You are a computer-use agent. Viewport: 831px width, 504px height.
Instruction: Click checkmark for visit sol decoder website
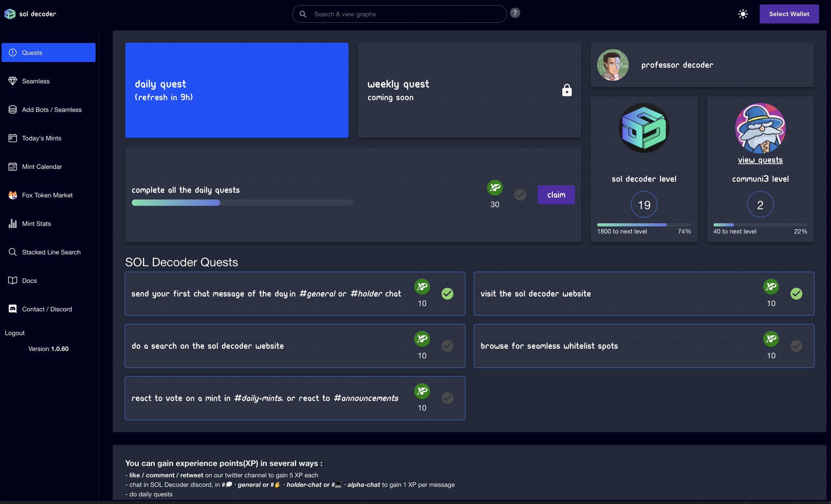pyautogui.click(x=796, y=294)
